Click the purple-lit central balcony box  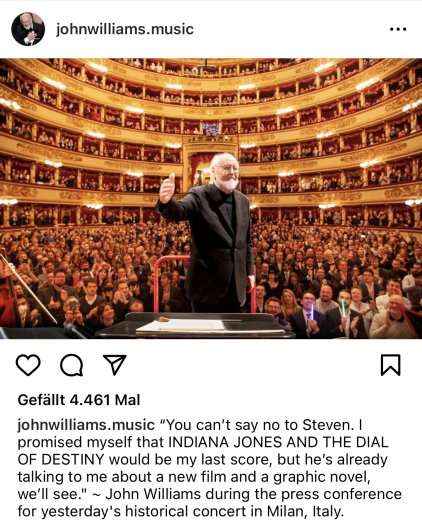pos(211,128)
